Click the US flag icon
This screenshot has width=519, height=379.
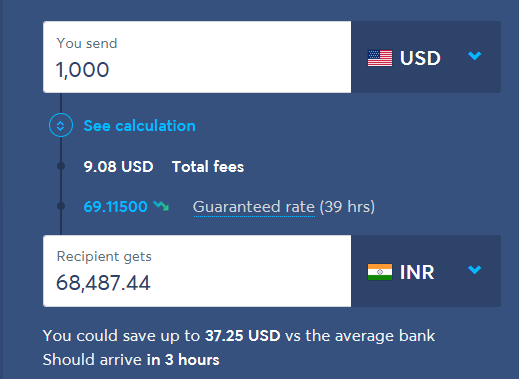click(380, 58)
